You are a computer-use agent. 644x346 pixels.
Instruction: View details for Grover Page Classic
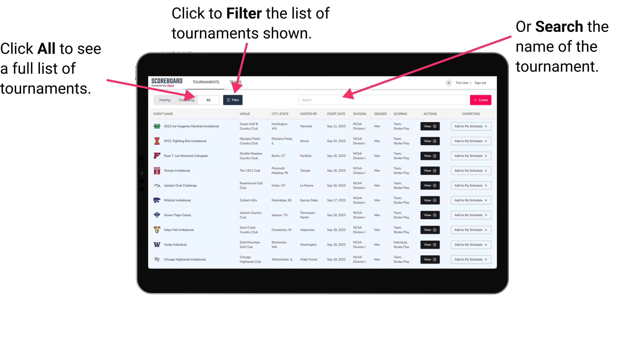coord(430,215)
